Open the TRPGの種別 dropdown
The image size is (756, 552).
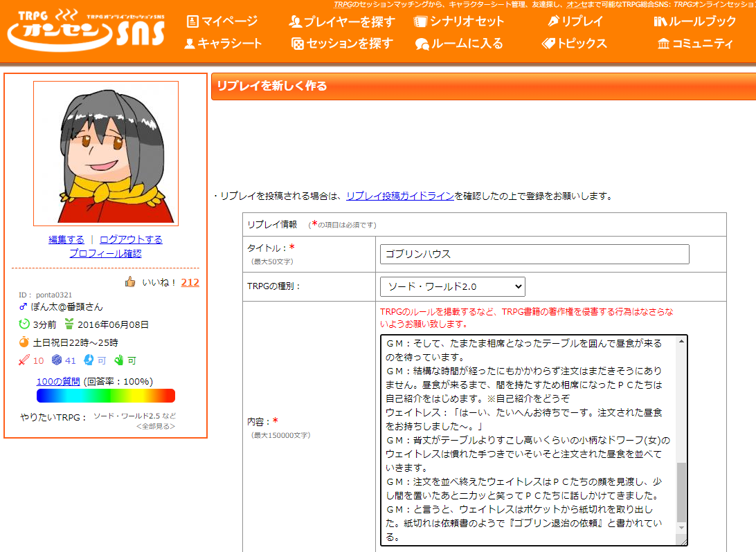(x=452, y=286)
